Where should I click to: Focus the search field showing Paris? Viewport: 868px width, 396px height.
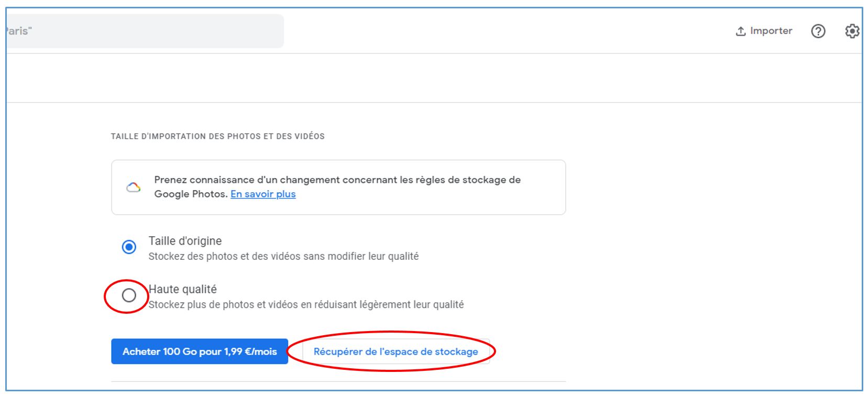[x=145, y=31]
